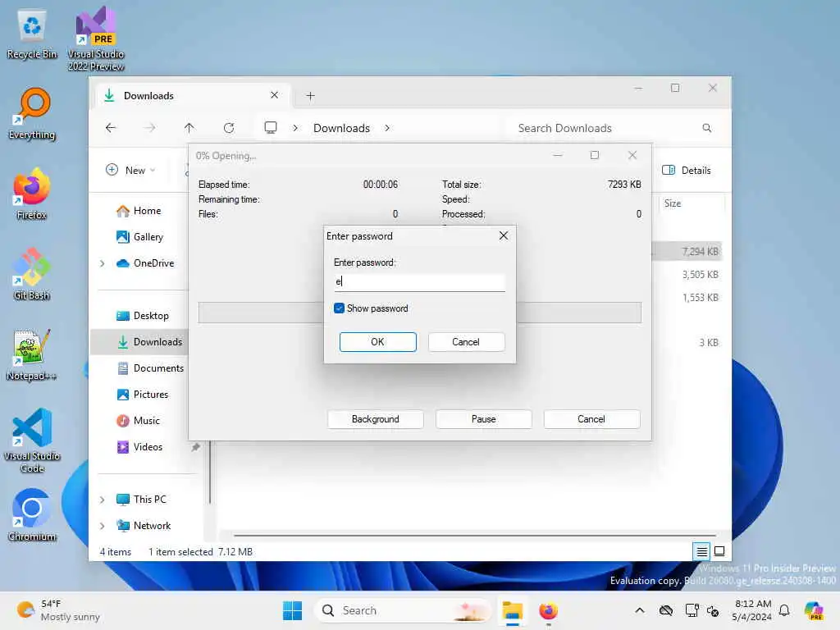The image size is (840, 630).
Task: Focus the Enter password text field
Action: point(419,282)
